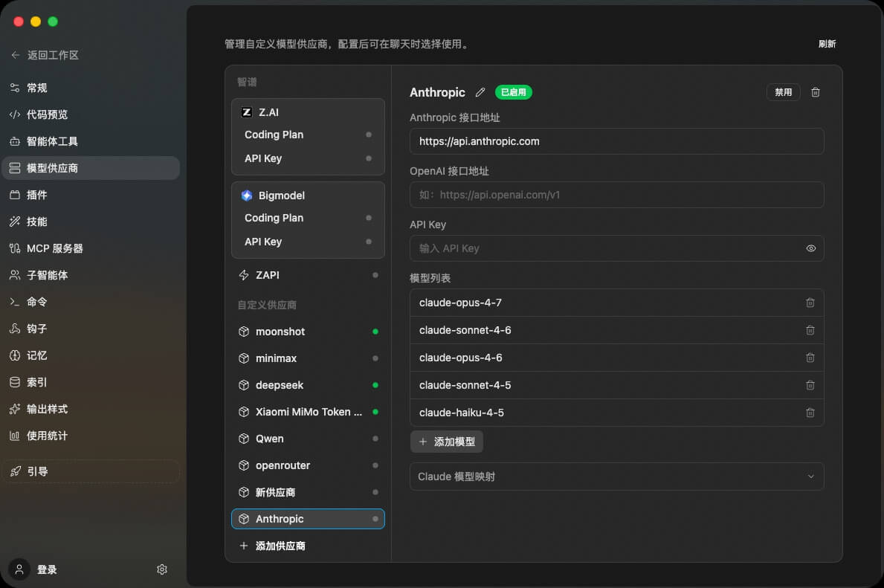Viewport: 884px width, 588px height.
Task: Remove claude-sonnet-4-6 model via trash icon
Action: tap(810, 330)
